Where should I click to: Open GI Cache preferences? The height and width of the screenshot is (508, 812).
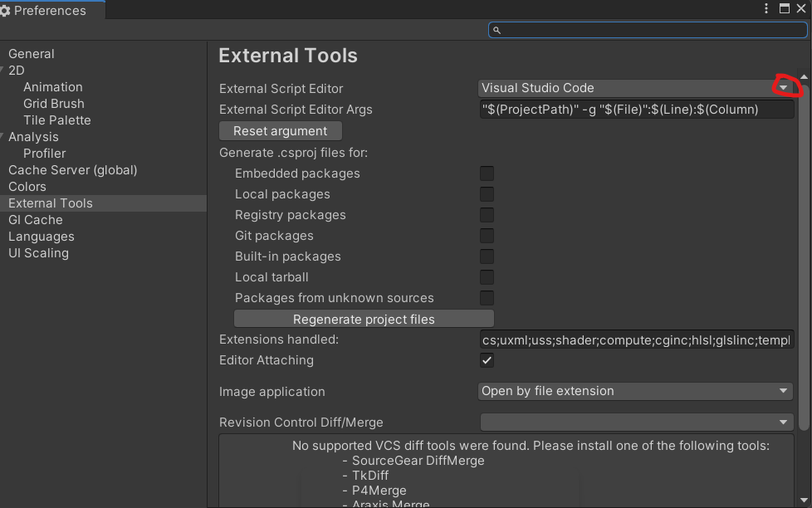tap(35, 220)
